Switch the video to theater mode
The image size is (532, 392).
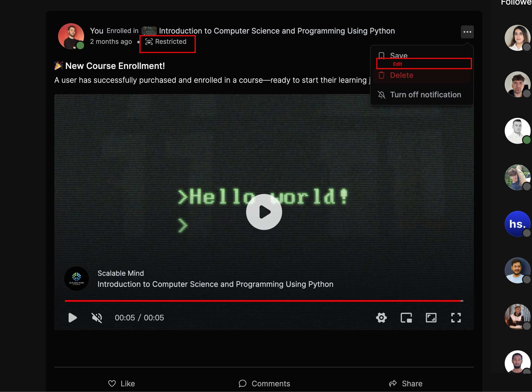[431, 318]
